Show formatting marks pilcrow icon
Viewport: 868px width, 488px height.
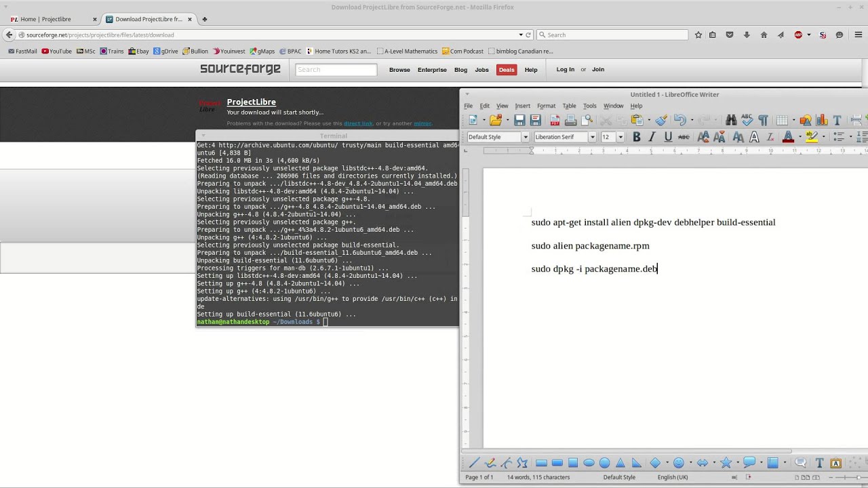click(x=764, y=120)
